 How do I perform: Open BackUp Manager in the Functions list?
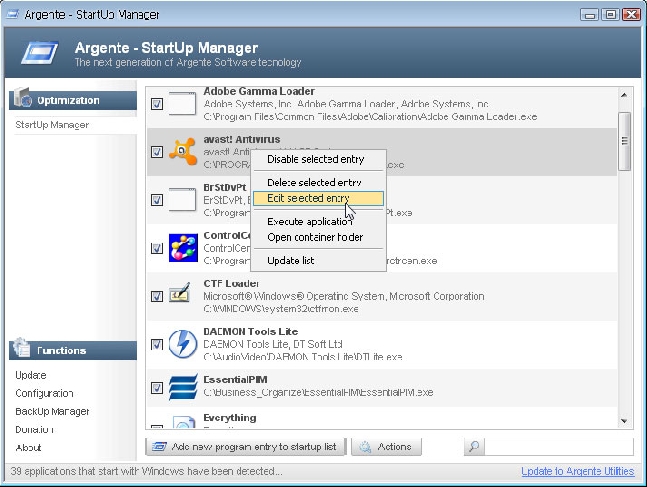tap(52, 411)
